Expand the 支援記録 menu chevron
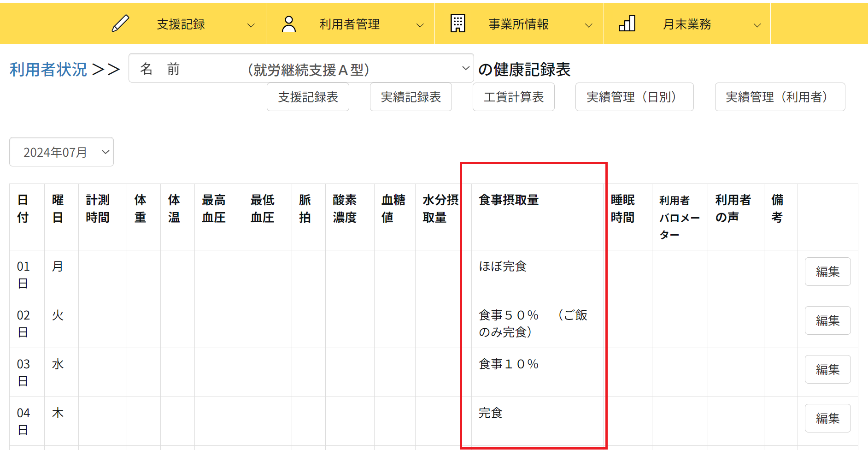This screenshot has height=450, width=868. [x=251, y=25]
